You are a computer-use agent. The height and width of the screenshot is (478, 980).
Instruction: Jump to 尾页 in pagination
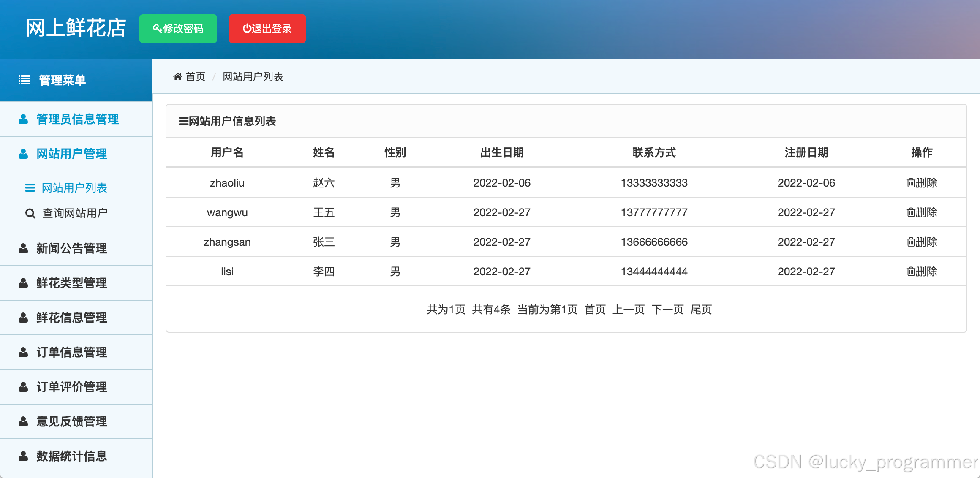coord(701,310)
